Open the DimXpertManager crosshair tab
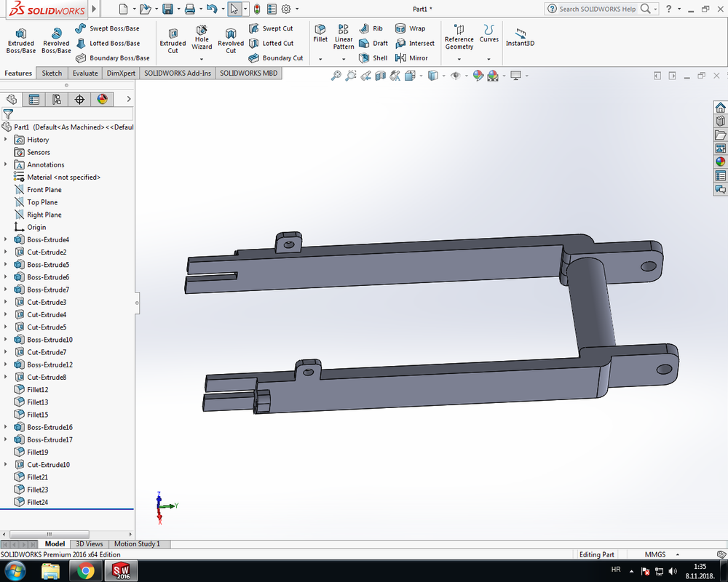728x582 pixels. tap(79, 100)
